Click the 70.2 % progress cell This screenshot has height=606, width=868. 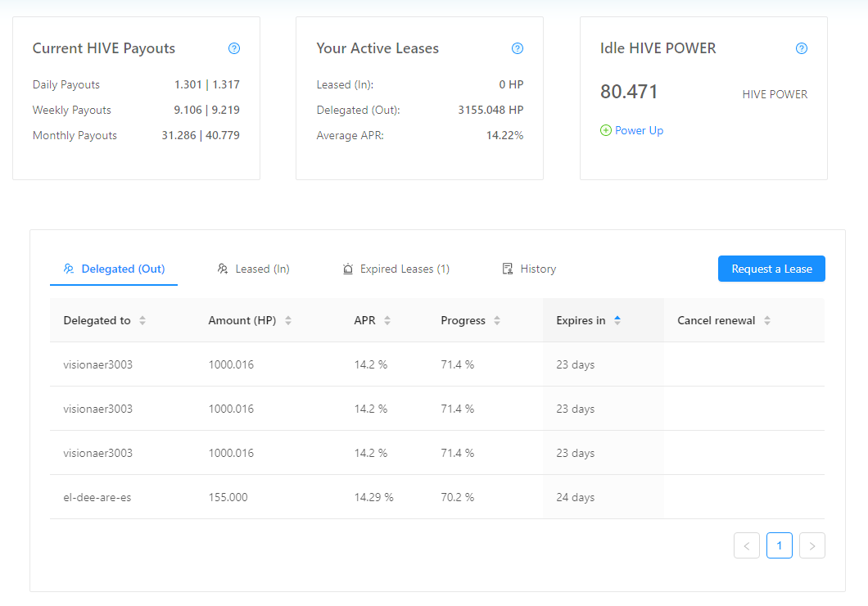click(457, 498)
